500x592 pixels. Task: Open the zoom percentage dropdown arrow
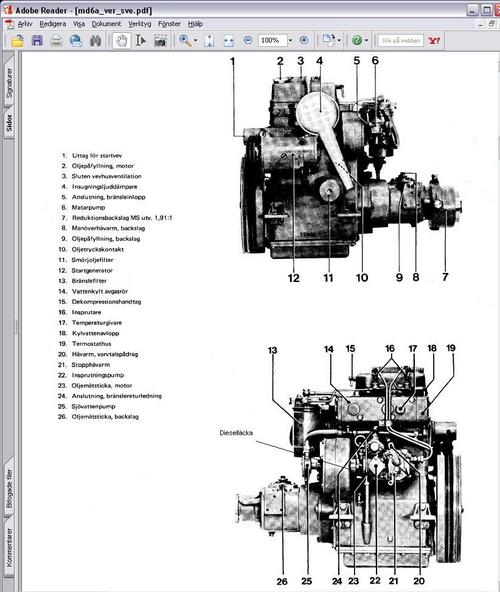tap(290, 40)
